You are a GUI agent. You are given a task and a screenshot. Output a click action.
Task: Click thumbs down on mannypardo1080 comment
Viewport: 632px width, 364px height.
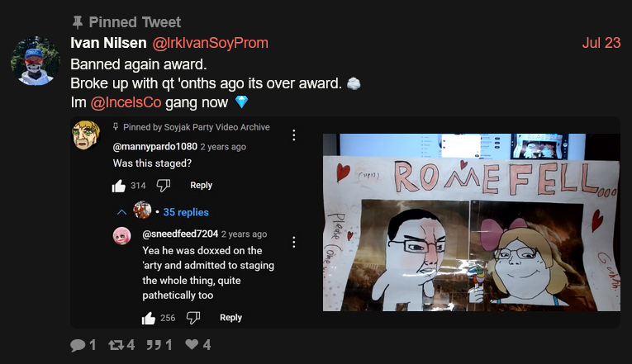[x=164, y=186]
